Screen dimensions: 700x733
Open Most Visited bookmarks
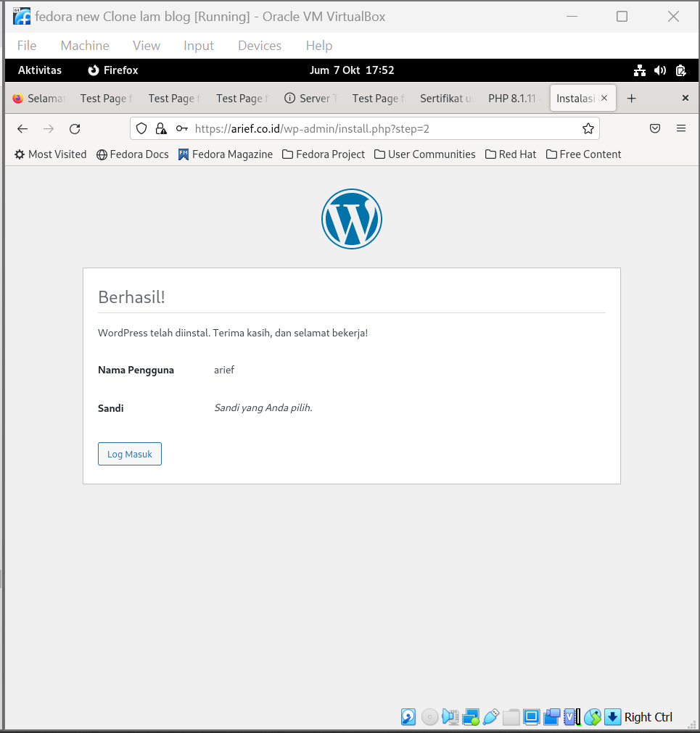point(51,154)
